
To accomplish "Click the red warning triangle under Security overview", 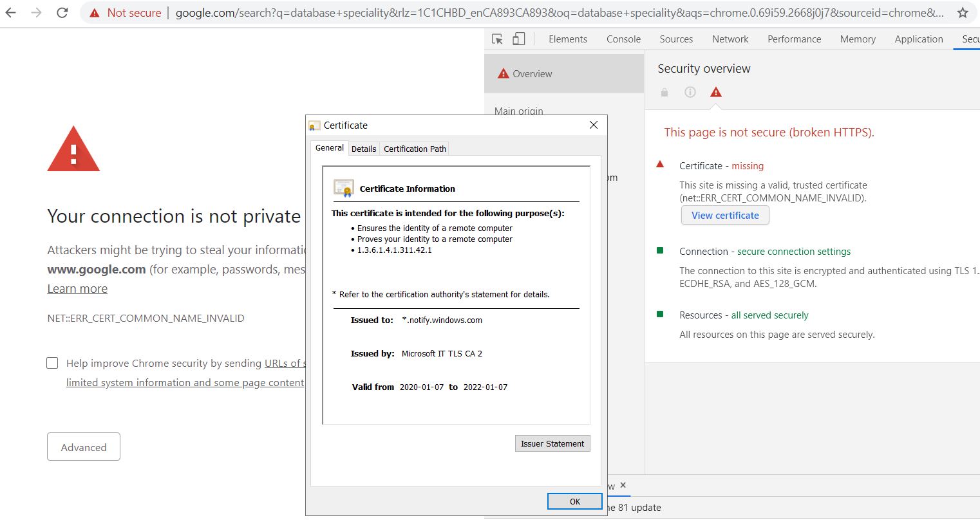I will 715,92.
